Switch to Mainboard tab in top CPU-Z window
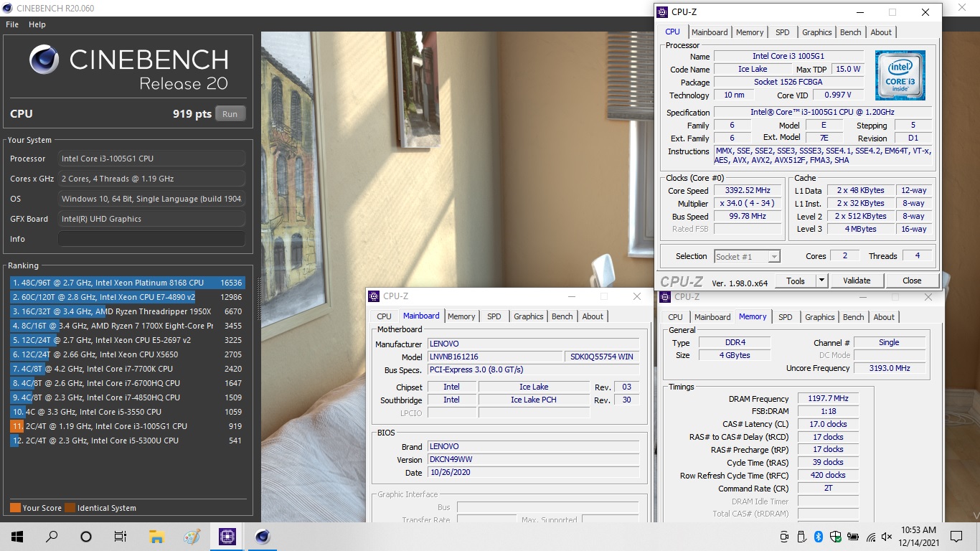The width and height of the screenshot is (980, 551). click(x=710, y=32)
